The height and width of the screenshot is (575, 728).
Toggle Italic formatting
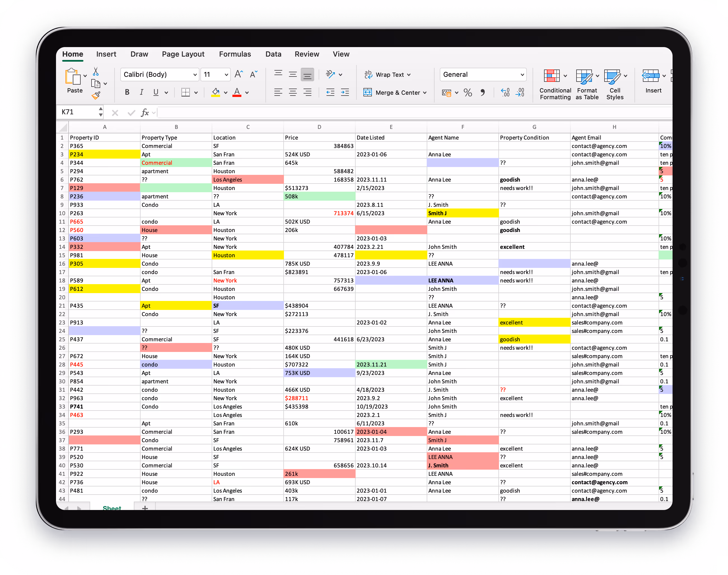142,92
